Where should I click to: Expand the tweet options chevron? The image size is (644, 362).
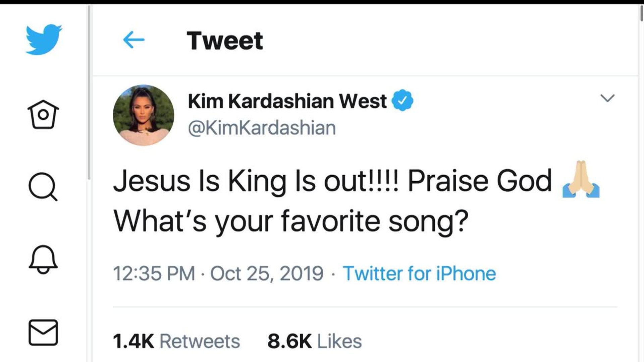click(607, 98)
